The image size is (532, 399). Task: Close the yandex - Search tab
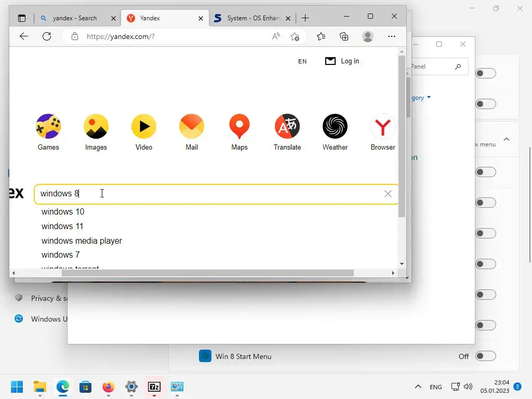(x=113, y=18)
